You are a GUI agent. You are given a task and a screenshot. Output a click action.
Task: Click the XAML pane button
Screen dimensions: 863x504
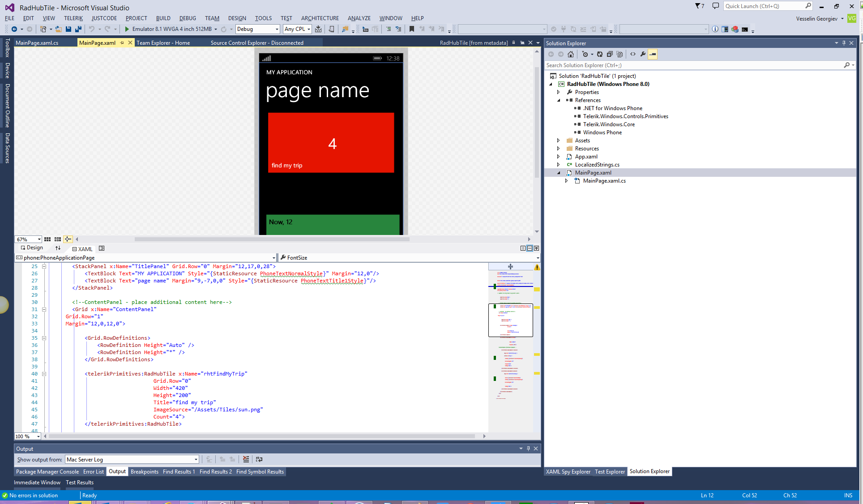(82, 249)
